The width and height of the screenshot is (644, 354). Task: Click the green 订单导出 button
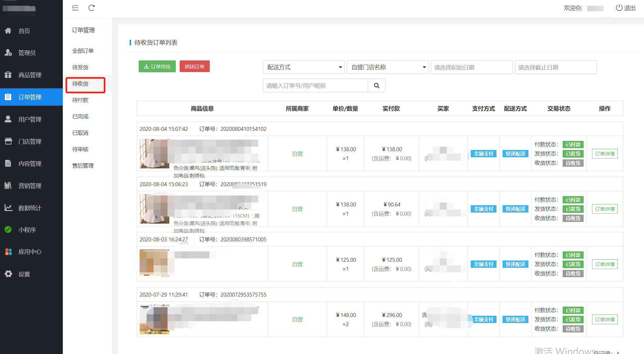[157, 66]
